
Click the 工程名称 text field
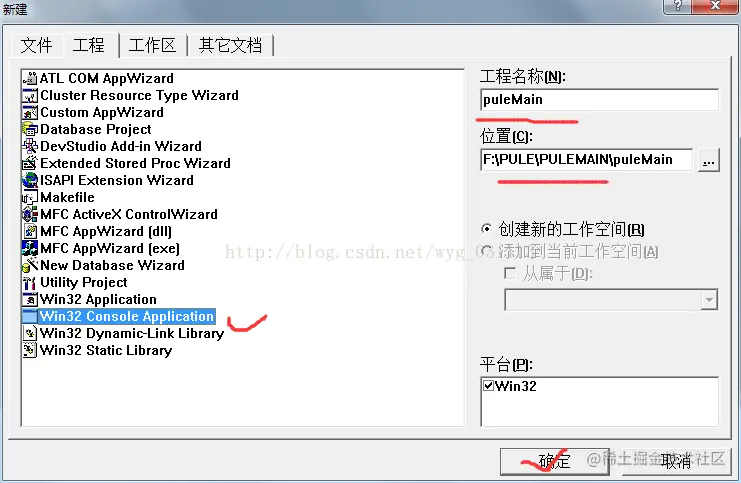pyautogui.click(x=599, y=100)
